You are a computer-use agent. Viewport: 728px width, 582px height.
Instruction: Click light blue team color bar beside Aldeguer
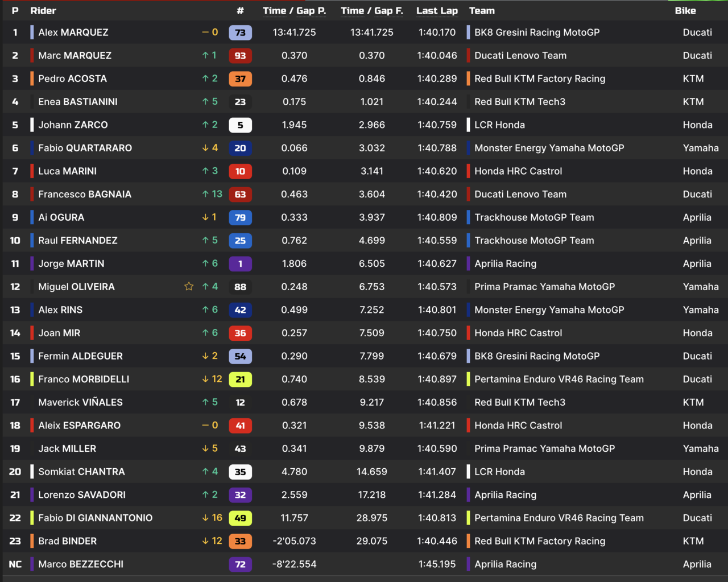(x=32, y=356)
